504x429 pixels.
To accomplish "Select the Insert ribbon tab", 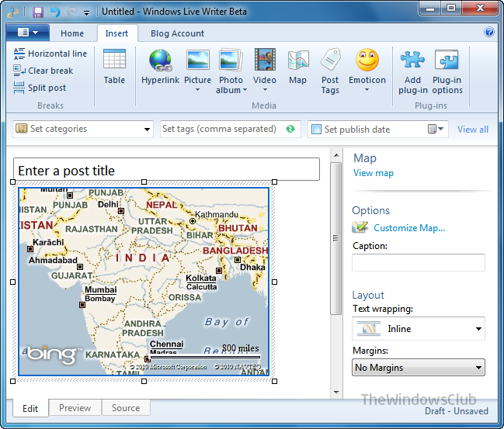I will (116, 33).
